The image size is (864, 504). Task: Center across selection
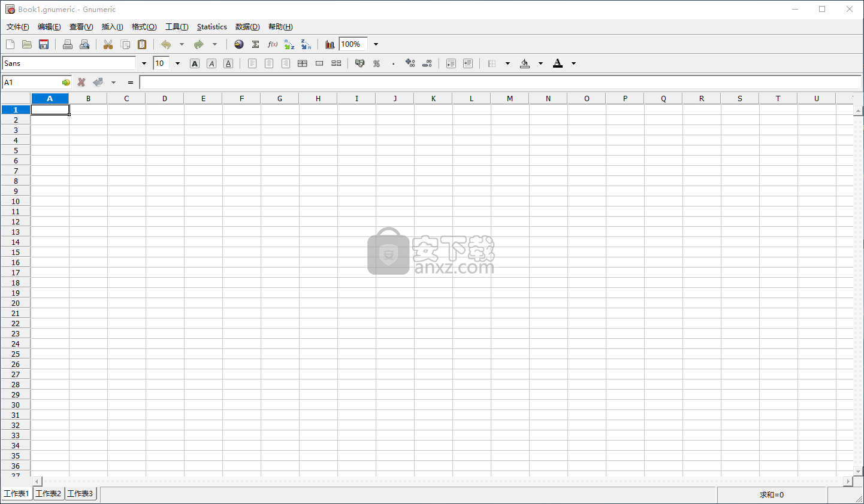click(303, 63)
